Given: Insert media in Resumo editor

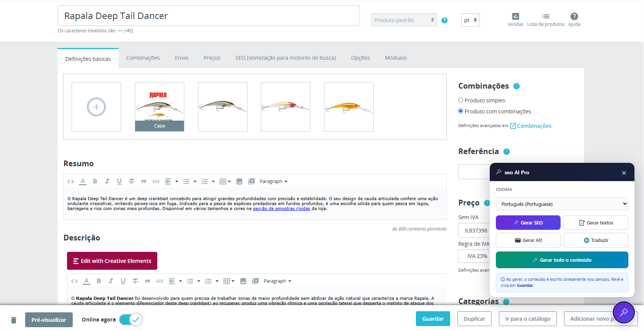Looking at the screenshot, I should point(251,181).
